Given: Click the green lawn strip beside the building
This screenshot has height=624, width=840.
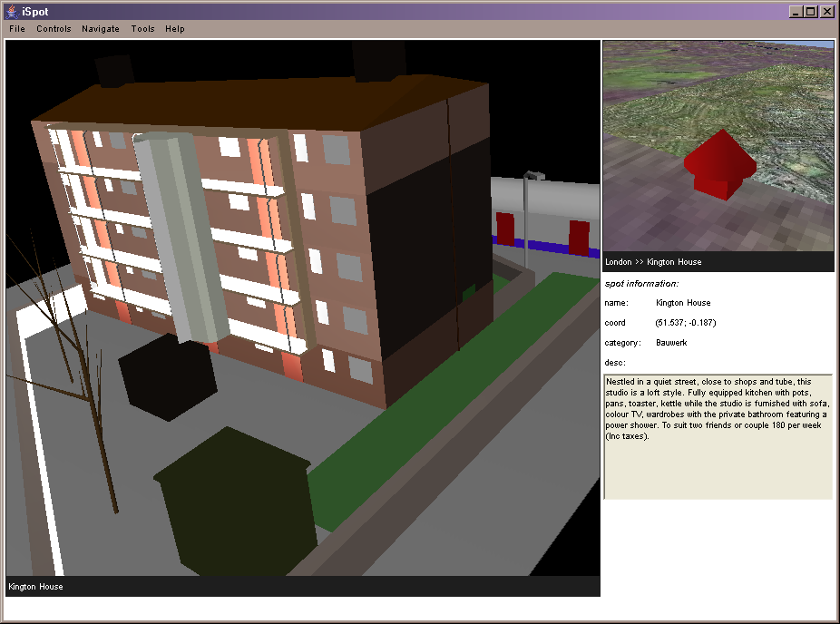Looking at the screenshot, I should (x=426, y=408).
